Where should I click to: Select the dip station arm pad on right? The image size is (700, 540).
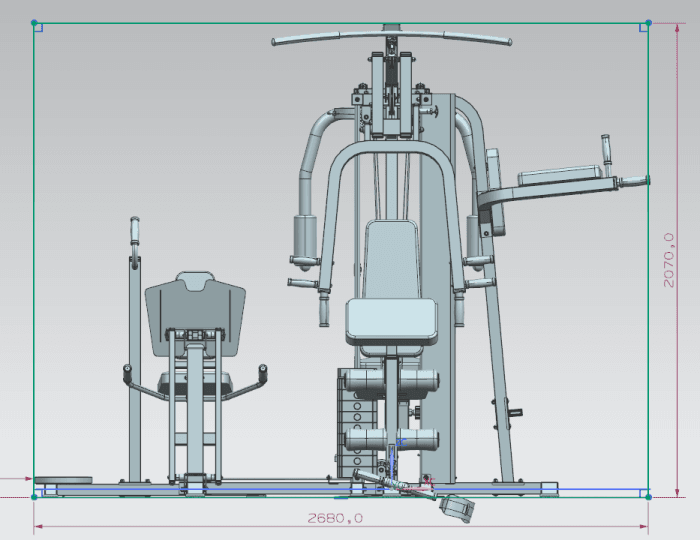(560, 175)
